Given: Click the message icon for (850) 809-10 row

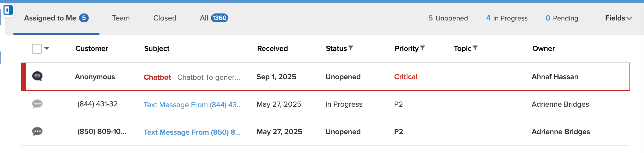Looking at the screenshot, I should point(37,131).
